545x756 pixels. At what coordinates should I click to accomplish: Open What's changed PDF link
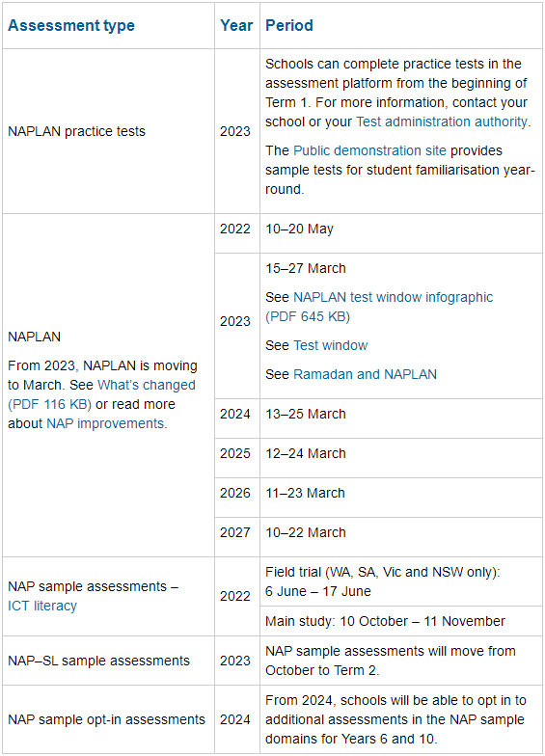pyautogui.click(x=101, y=394)
